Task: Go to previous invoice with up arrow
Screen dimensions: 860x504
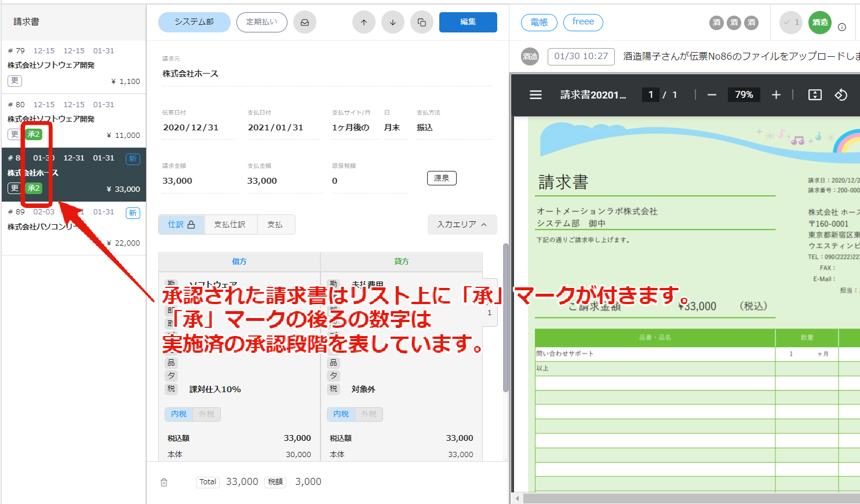Action: click(364, 23)
